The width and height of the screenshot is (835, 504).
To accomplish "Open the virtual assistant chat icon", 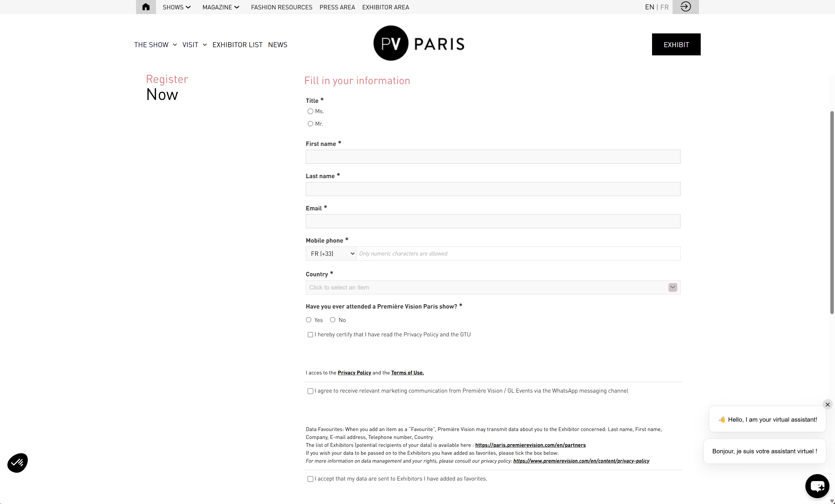I will coord(817,486).
